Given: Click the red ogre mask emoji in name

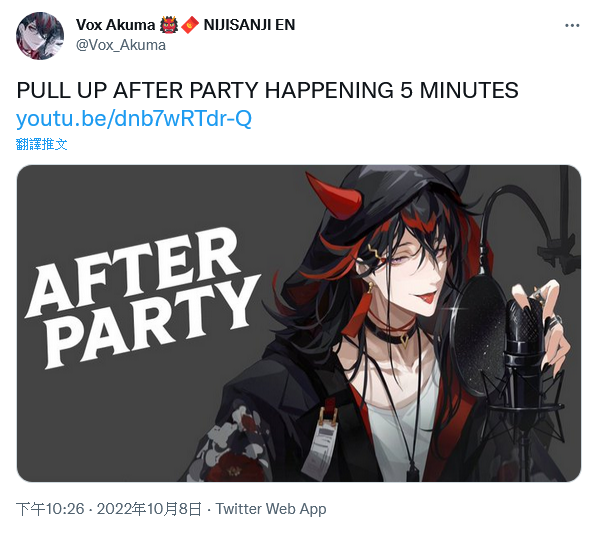Looking at the screenshot, I should click(168, 25).
